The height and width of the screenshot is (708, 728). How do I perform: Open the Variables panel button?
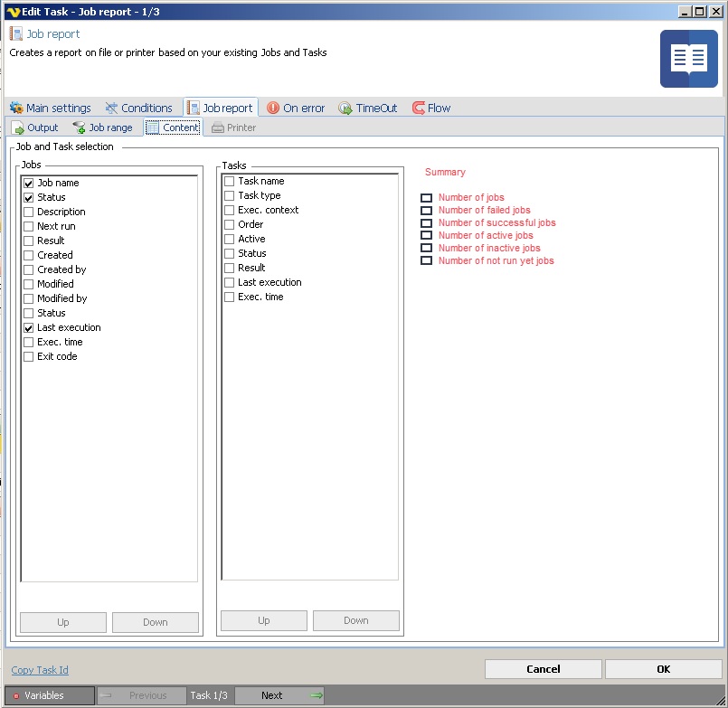tap(48, 695)
